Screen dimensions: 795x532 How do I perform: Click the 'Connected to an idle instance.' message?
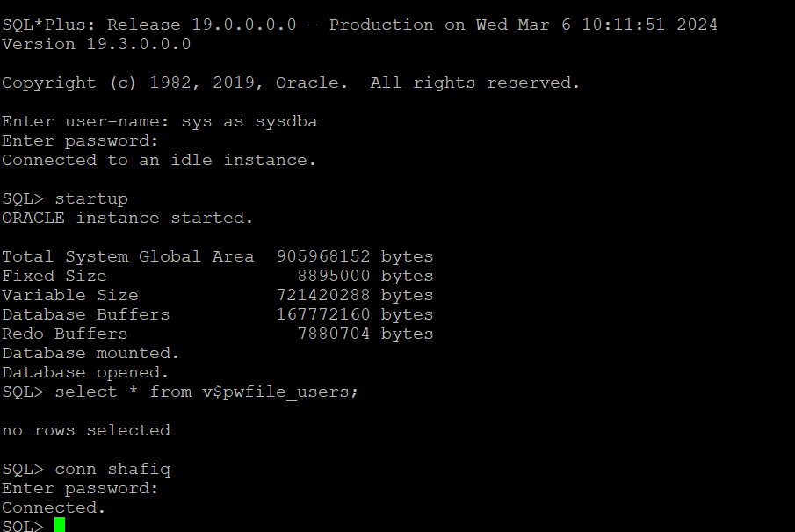click(x=159, y=160)
